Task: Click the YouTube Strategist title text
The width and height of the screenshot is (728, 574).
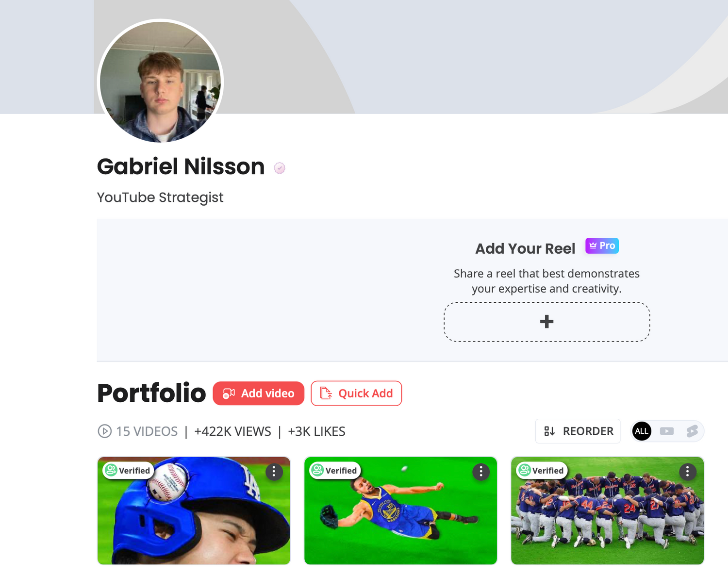Action: (160, 197)
